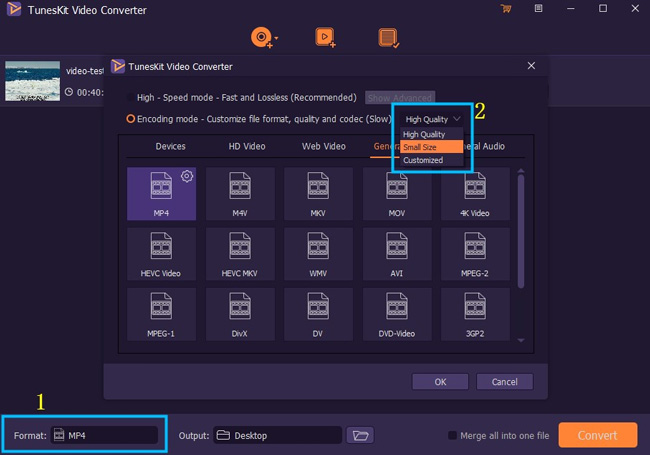Select the DivX format tile

tap(240, 314)
